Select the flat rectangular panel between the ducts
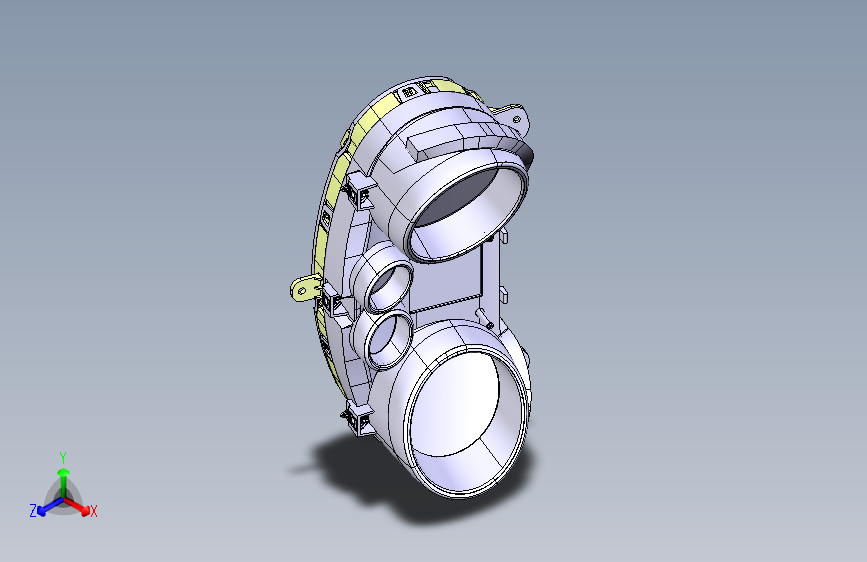This screenshot has width=867, height=562. 448,279
